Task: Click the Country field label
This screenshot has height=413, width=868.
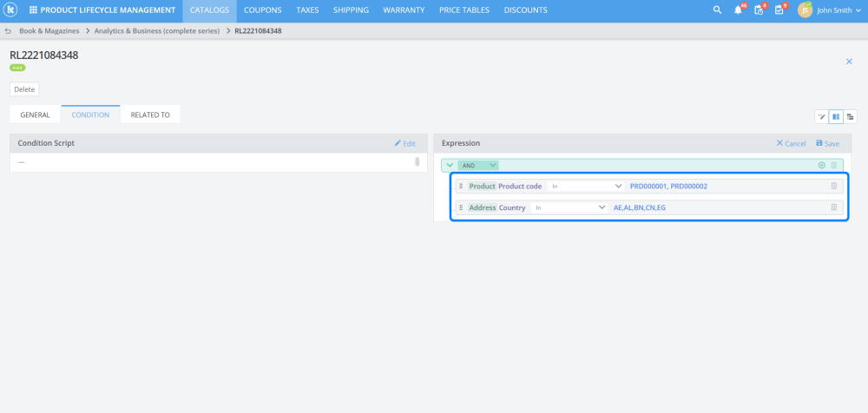Action: pyautogui.click(x=512, y=207)
